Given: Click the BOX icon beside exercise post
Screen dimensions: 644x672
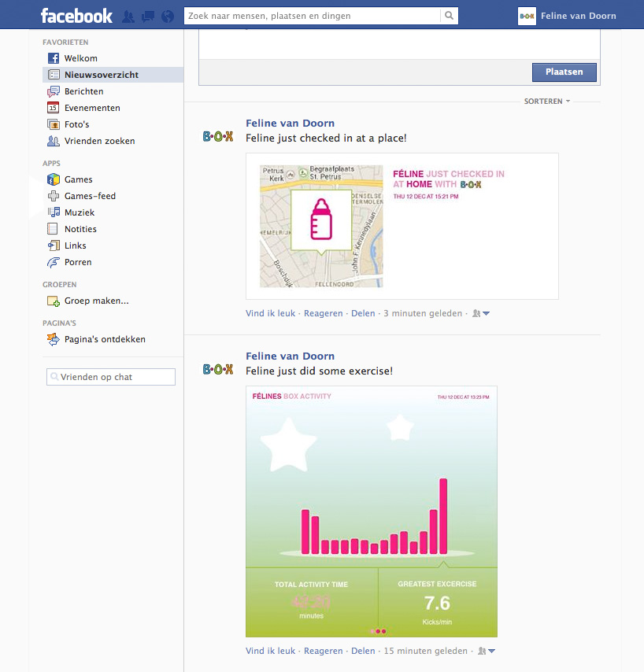Looking at the screenshot, I should 218,369.
